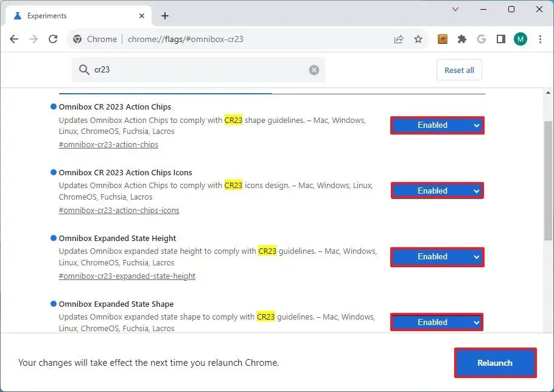Follow the #omnibox-cr23-action-chips link
This screenshot has height=392, width=554.
[108, 145]
